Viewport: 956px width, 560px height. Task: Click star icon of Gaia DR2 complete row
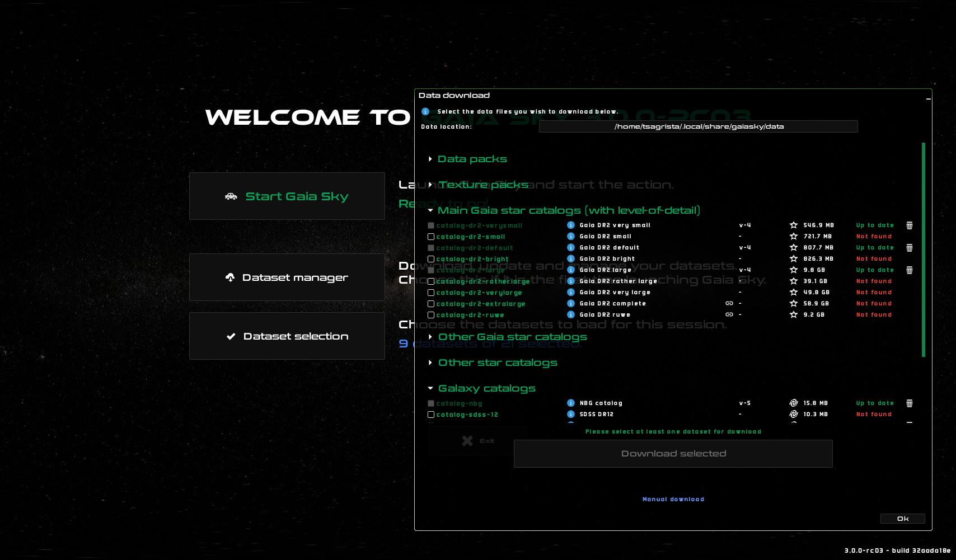pos(794,304)
